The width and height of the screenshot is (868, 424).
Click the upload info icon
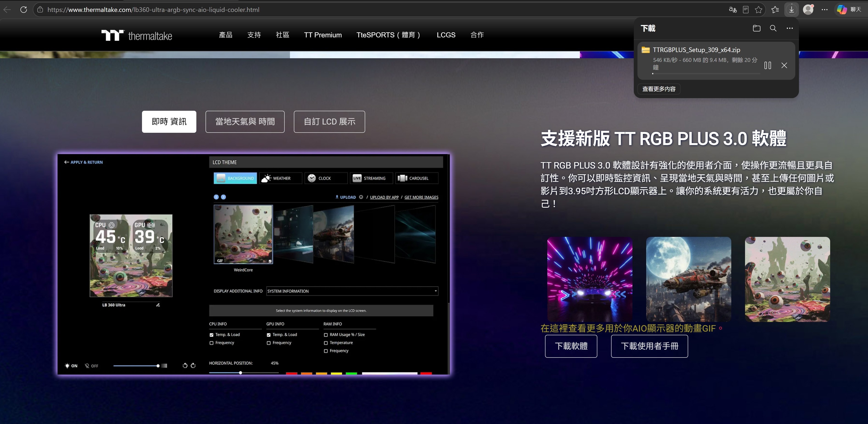361,197
